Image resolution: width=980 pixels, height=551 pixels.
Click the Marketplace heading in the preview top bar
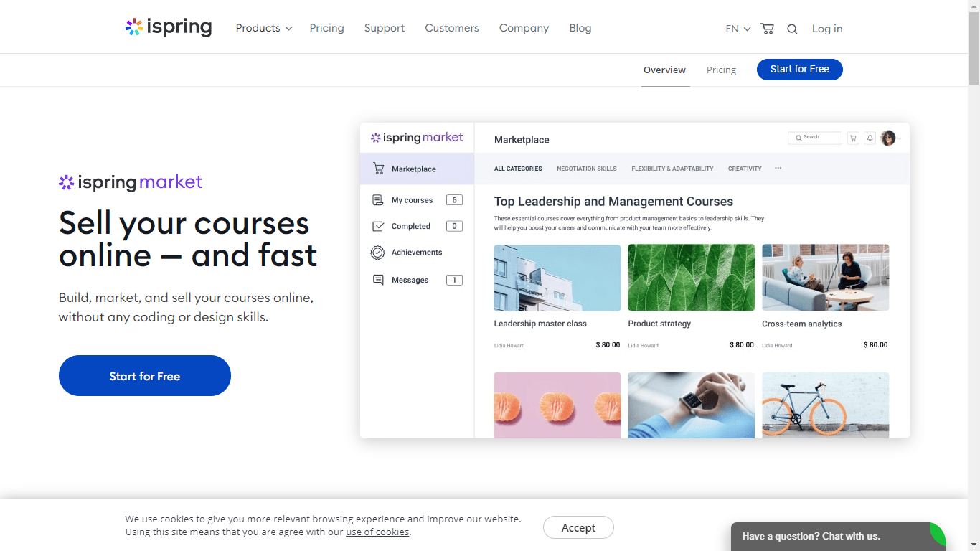[x=522, y=140]
